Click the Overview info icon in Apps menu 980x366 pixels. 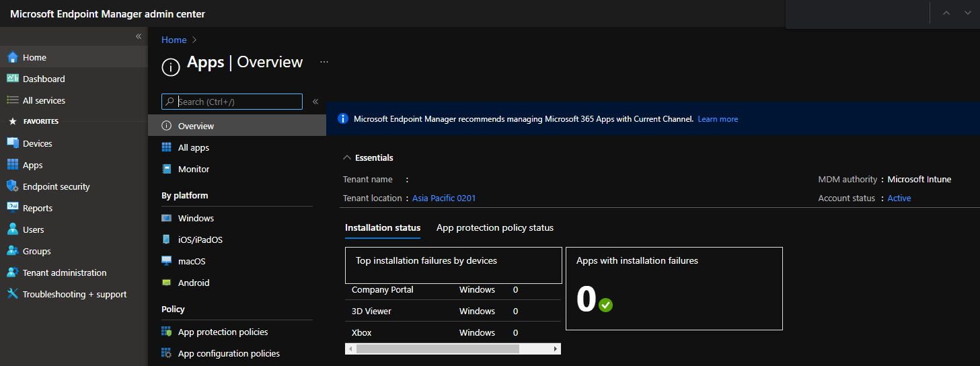(x=167, y=126)
